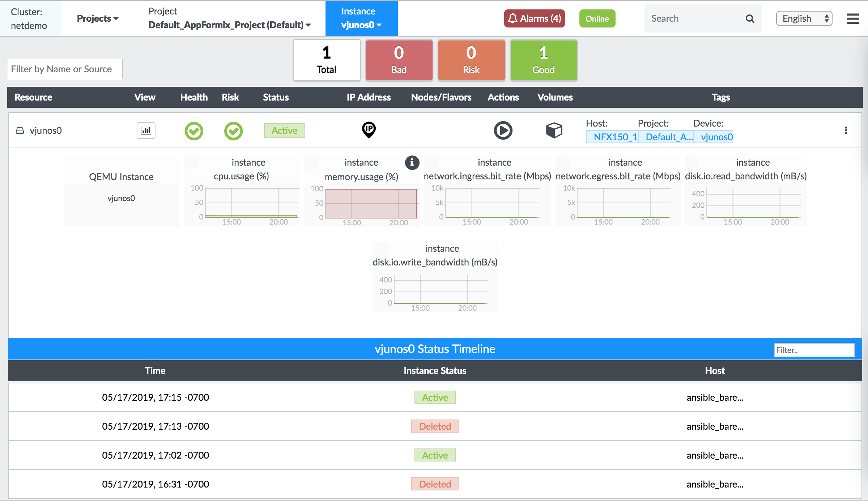Click the 3D box volumes icon

tap(553, 130)
